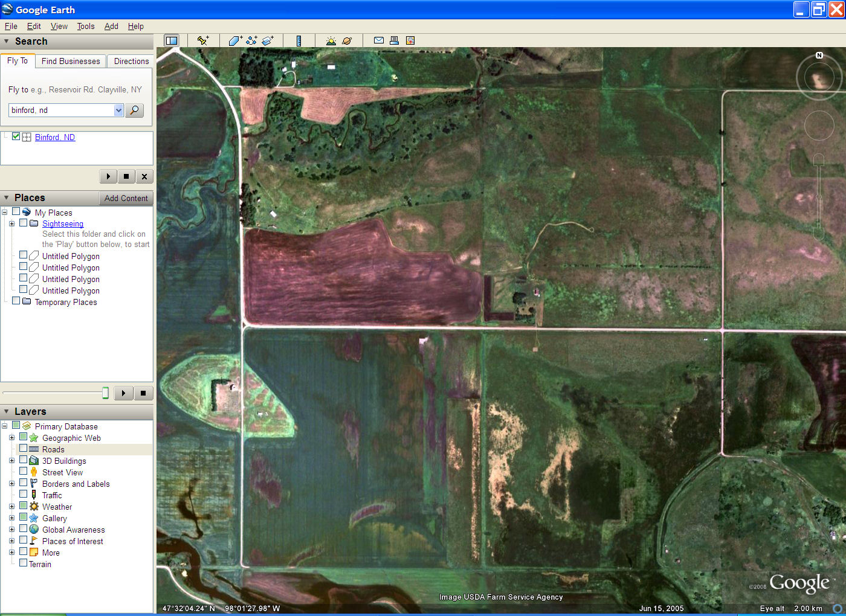Click the Image USDA Farm Service Agency text
The height and width of the screenshot is (616, 846).
click(x=501, y=597)
